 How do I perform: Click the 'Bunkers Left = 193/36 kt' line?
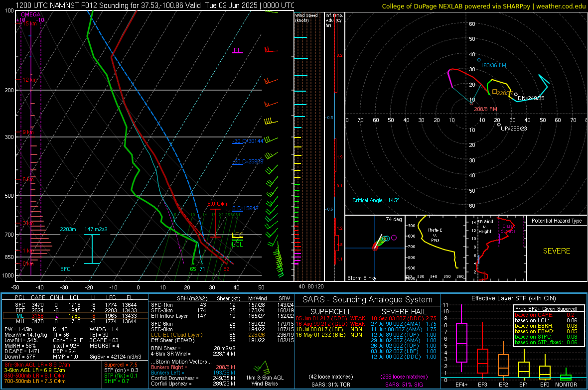pyautogui.click(x=193, y=373)
